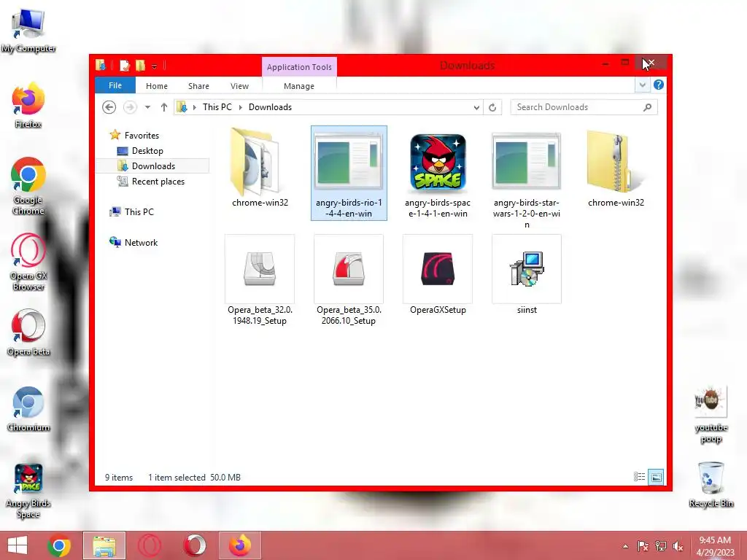This screenshot has width=747, height=560.
Task: Select the siinst setup file
Action: tap(527, 275)
